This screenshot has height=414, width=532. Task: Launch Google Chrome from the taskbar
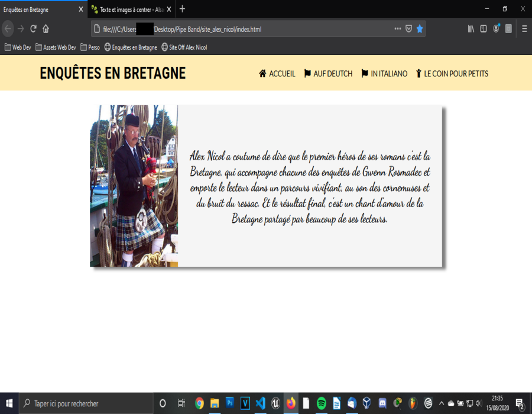click(200, 403)
